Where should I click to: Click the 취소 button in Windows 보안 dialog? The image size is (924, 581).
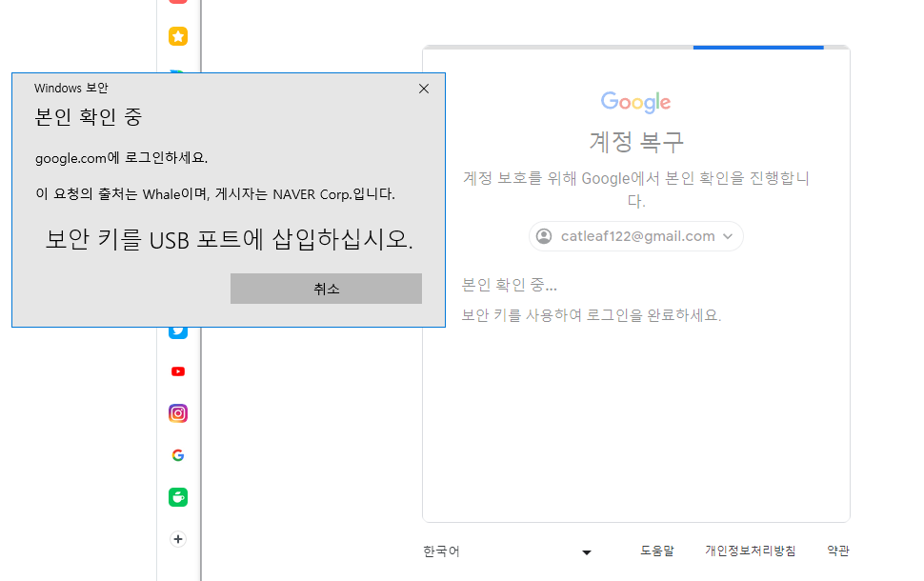click(x=326, y=289)
